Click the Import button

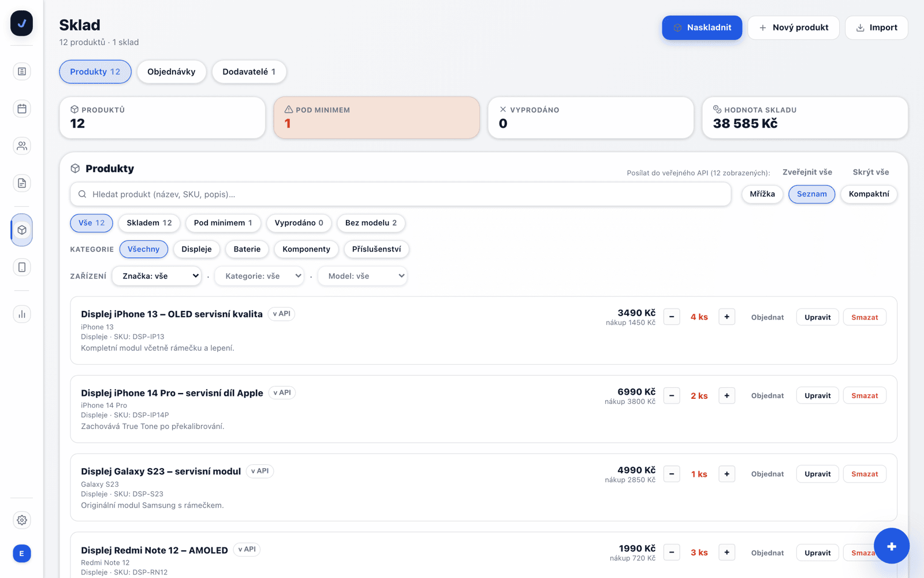pos(877,28)
